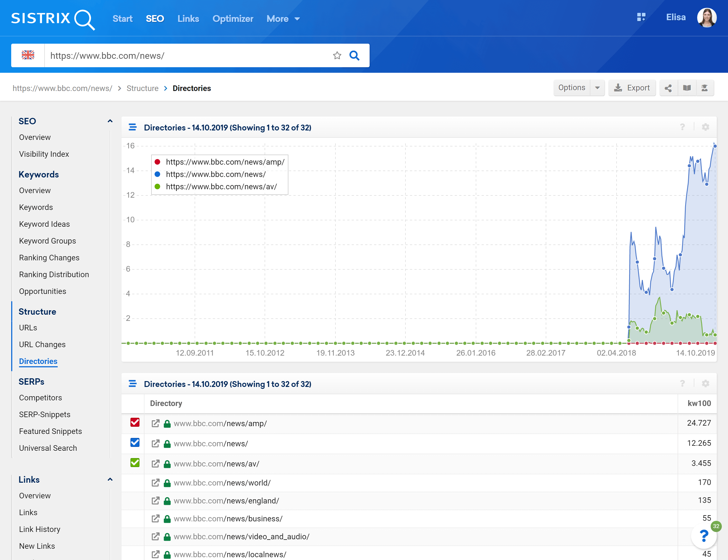Viewport: 728px width, 560px height.
Task: Toggle green /news/av/ legend entry
Action: pos(216,187)
